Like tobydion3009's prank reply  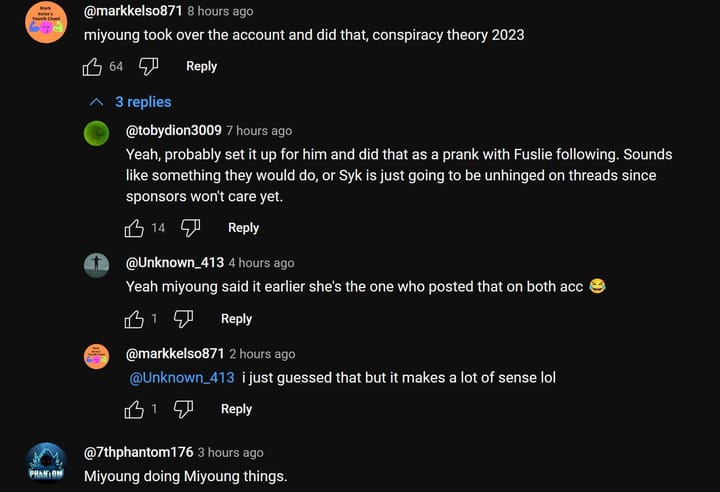tap(134, 228)
